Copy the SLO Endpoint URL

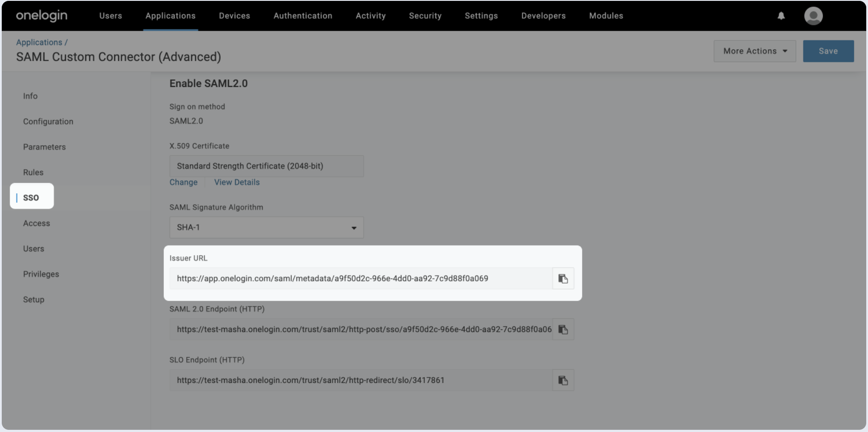point(563,380)
